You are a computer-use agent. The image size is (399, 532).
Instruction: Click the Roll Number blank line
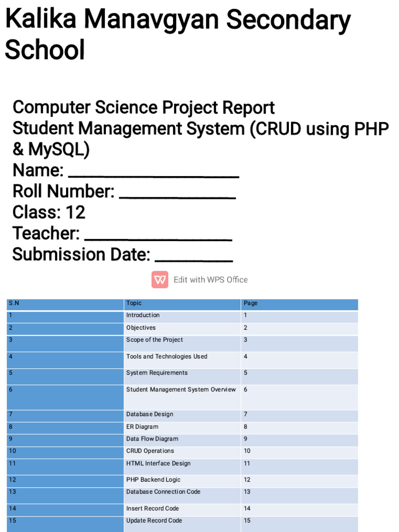click(x=178, y=195)
